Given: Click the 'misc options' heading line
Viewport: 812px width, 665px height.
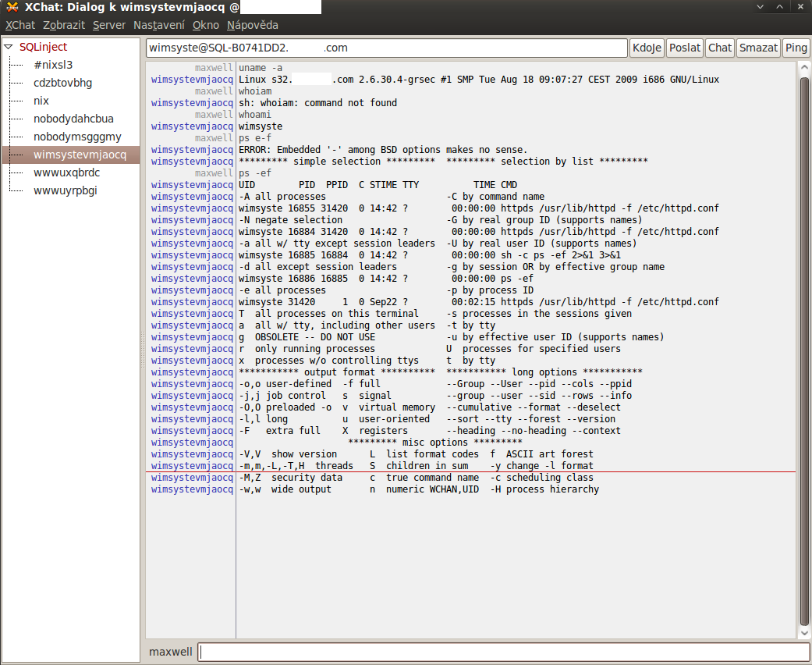Looking at the screenshot, I should [435, 442].
